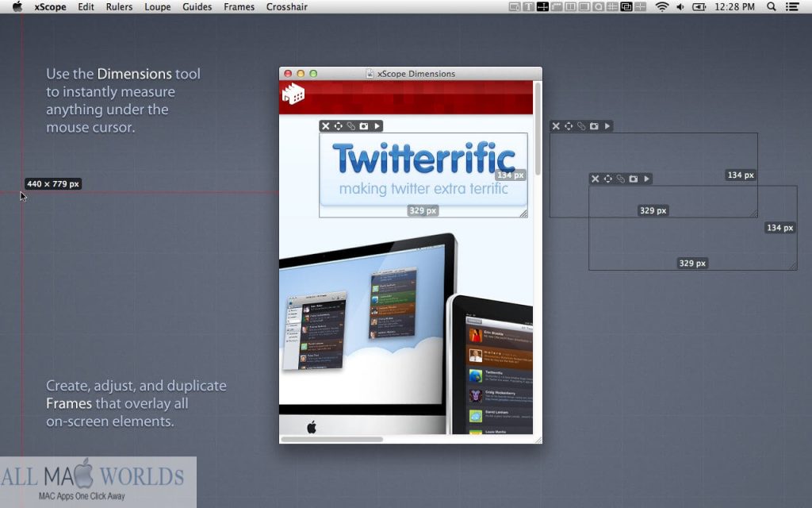Click the single rectangle tool icon in the menu bar
812x508 pixels.
[x=584, y=6]
